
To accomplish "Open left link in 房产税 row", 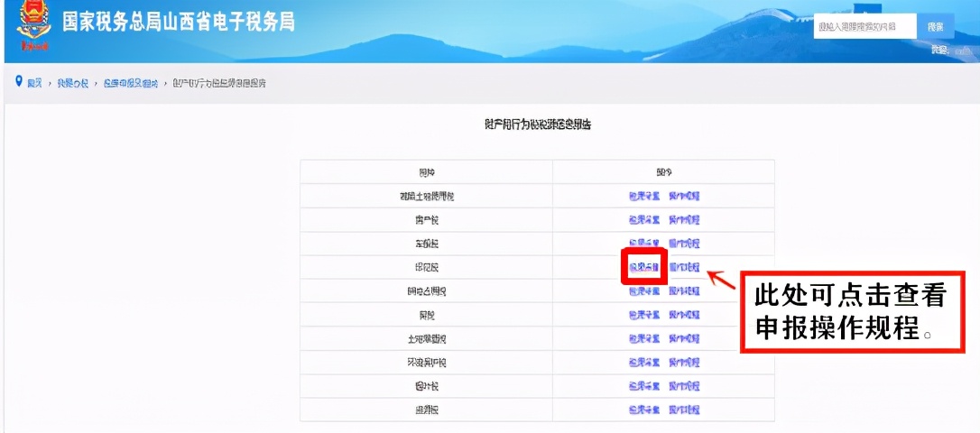I will point(644,219).
